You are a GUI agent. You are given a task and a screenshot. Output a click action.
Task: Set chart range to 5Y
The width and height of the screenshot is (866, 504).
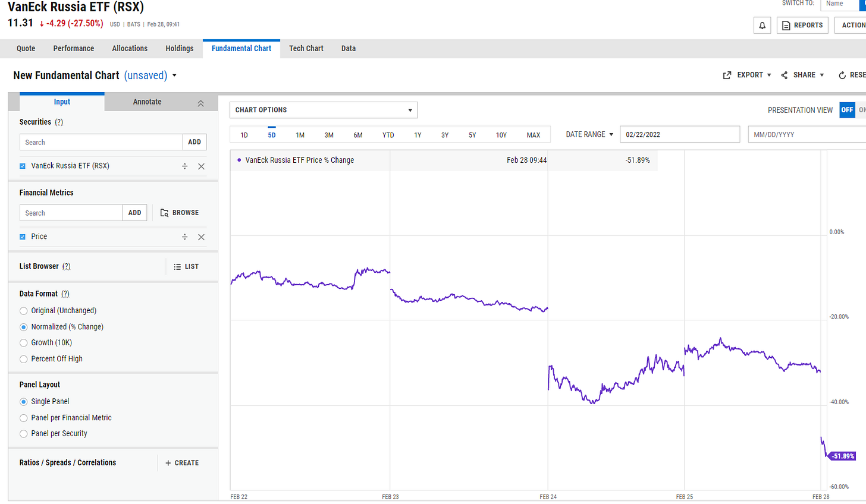(472, 135)
